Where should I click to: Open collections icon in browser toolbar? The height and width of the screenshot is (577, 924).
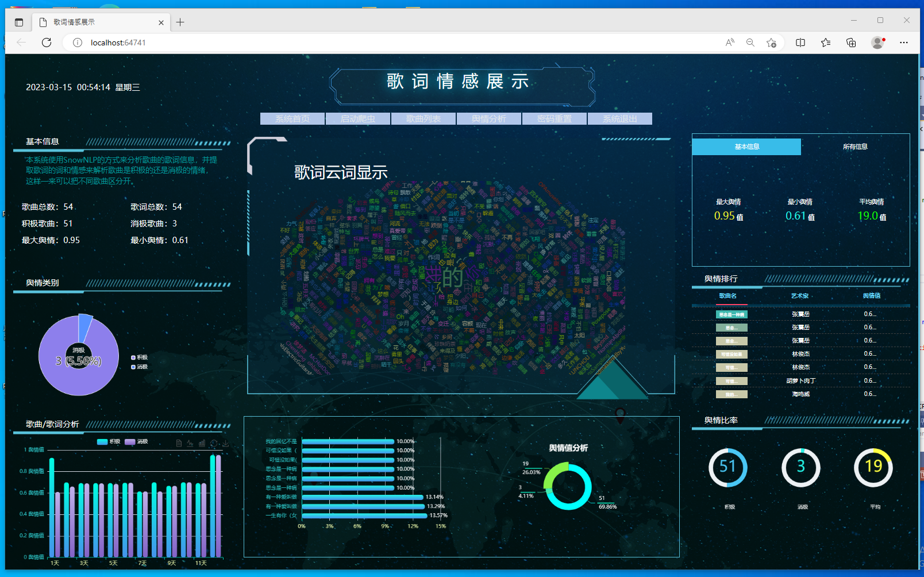851,43
